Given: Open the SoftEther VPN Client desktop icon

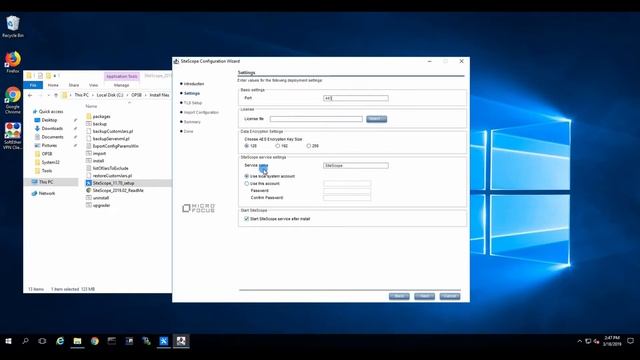Looking at the screenshot, I should click(x=13, y=136).
